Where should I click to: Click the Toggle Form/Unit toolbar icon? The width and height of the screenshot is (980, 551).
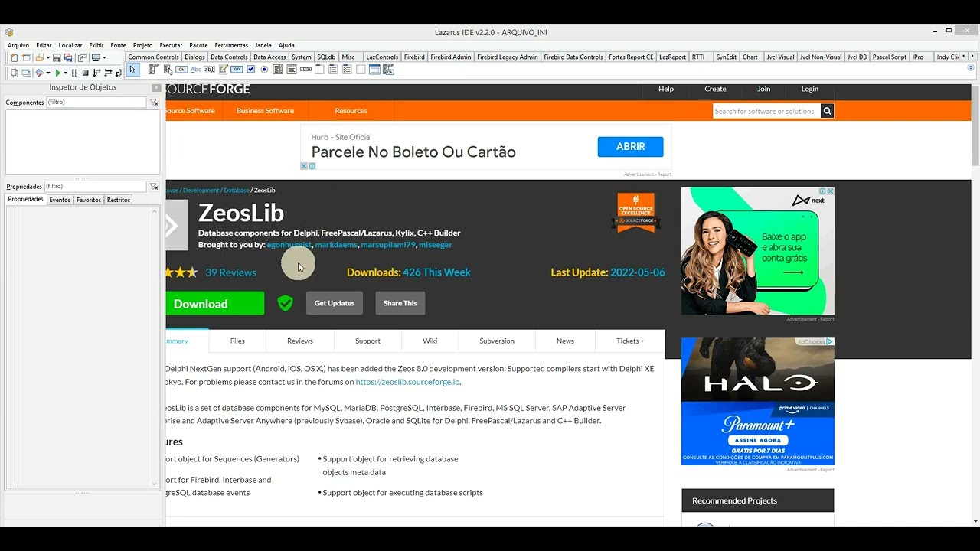(82, 58)
